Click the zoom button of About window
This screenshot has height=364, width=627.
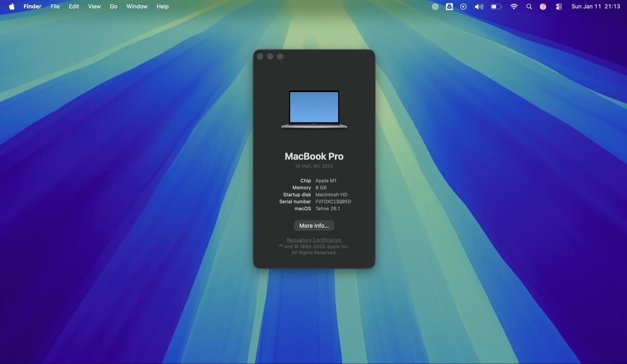click(x=280, y=56)
